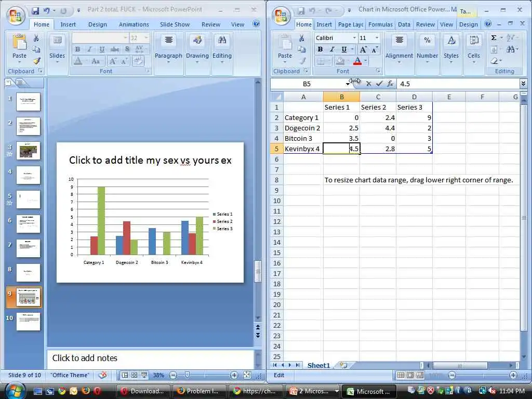Image resolution: width=532 pixels, height=399 pixels.
Task: Toggle Underline in Excel Font group
Action: (x=344, y=49)
